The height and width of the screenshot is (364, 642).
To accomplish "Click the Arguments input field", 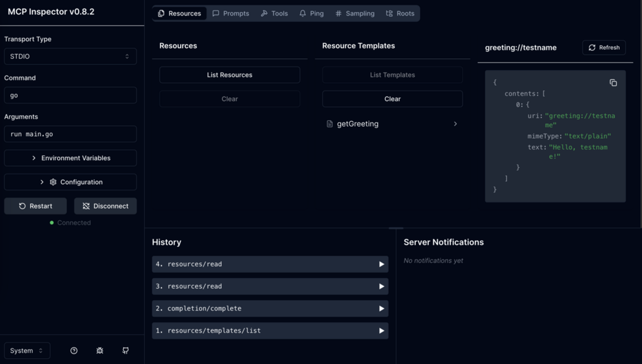I will pos(70,134).
